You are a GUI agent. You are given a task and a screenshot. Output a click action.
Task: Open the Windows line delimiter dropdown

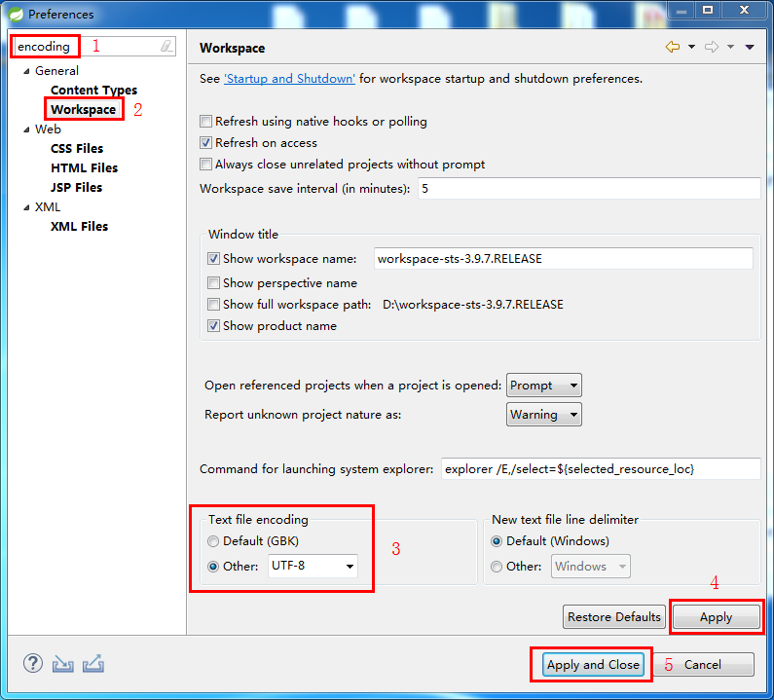click(590, 567)
